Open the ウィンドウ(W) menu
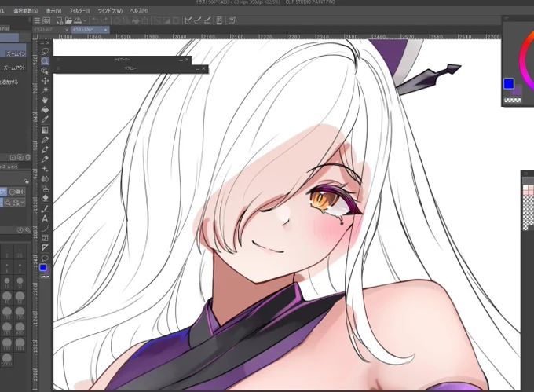 [110, 11]
